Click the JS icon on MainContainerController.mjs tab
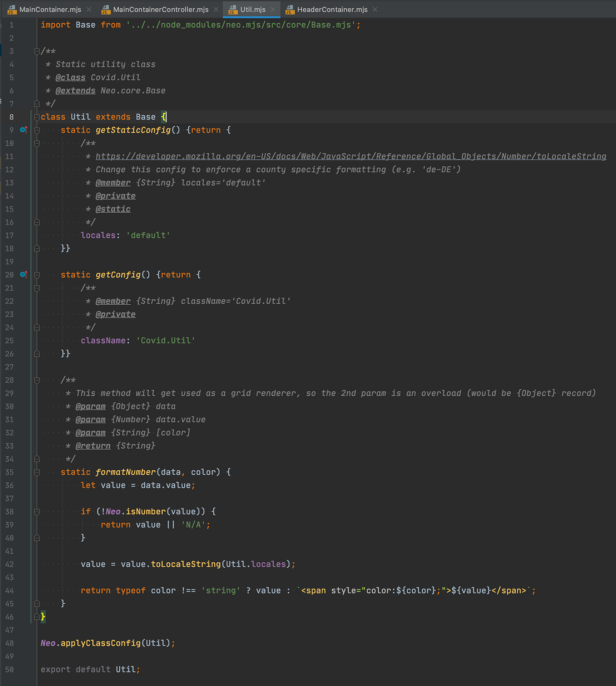Viewport: 616px width, 686px height. coord(106,9)
